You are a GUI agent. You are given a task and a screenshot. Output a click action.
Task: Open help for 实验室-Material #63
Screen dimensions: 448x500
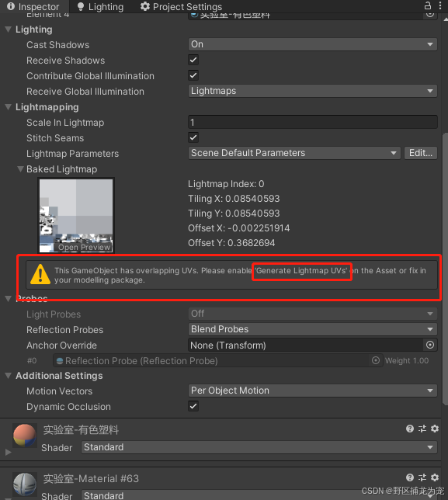410,477
